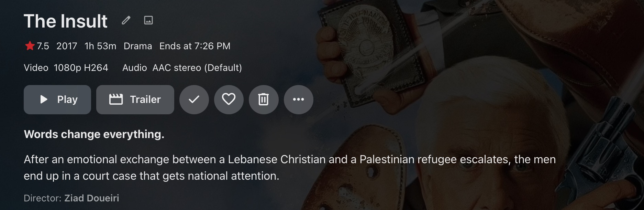644x210 pixels.
Task: Click the pencil edit metadata icon
Action: click(x=126, y=21)
